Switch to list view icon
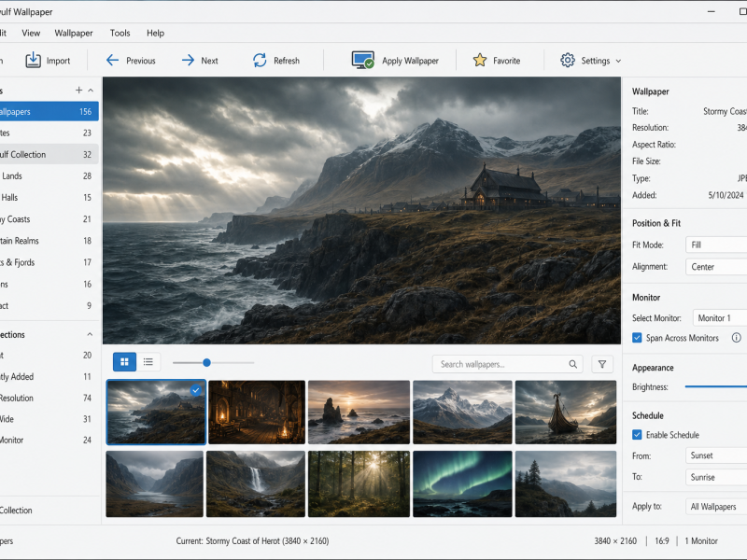This screenshot has height=560, width=747. pyautogui.click(x=148, y=362)
